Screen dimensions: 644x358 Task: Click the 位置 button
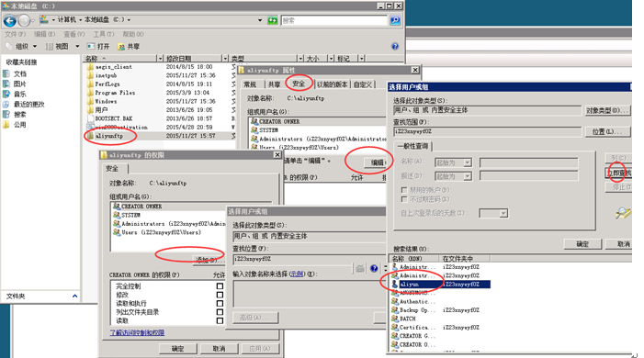607,131
